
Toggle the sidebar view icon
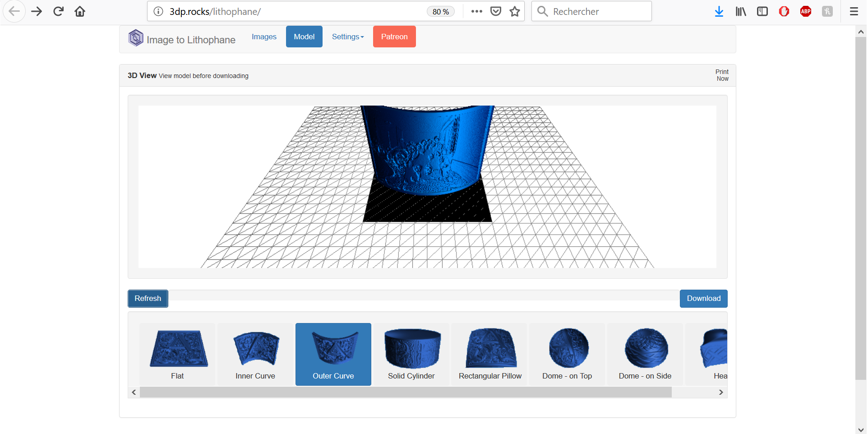point(762,11)
